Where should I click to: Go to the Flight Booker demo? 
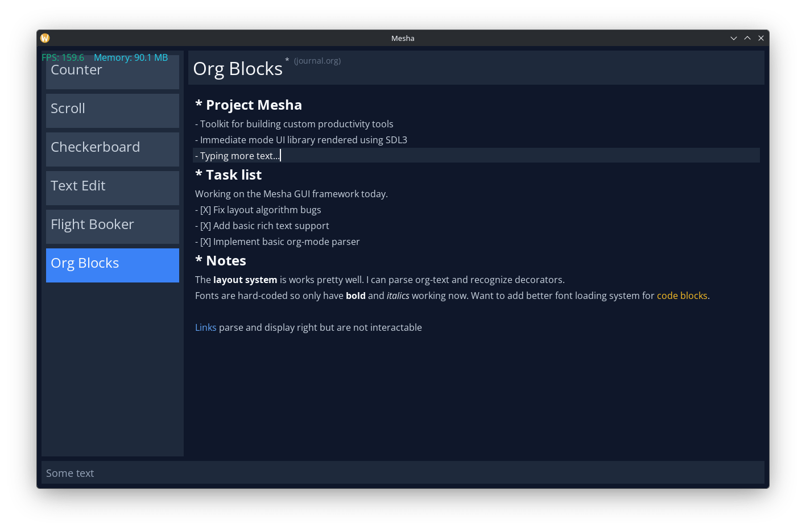pos(112,226)
